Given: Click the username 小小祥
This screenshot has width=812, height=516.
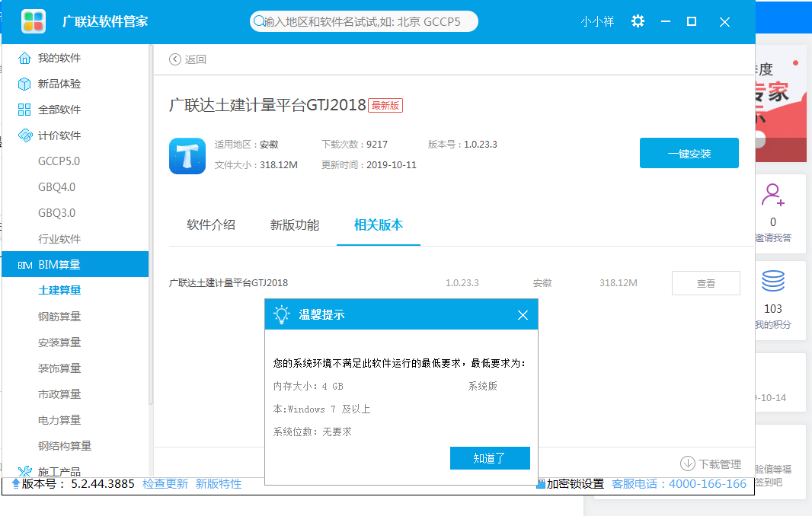Looking at the screenshot, I should point(597,21).
